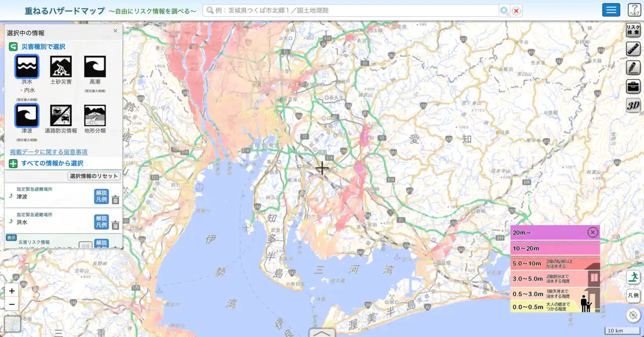644x337 pixels.
Task: Select the 土砂災害 landslide hazard icon
Action: coord(61,66)
